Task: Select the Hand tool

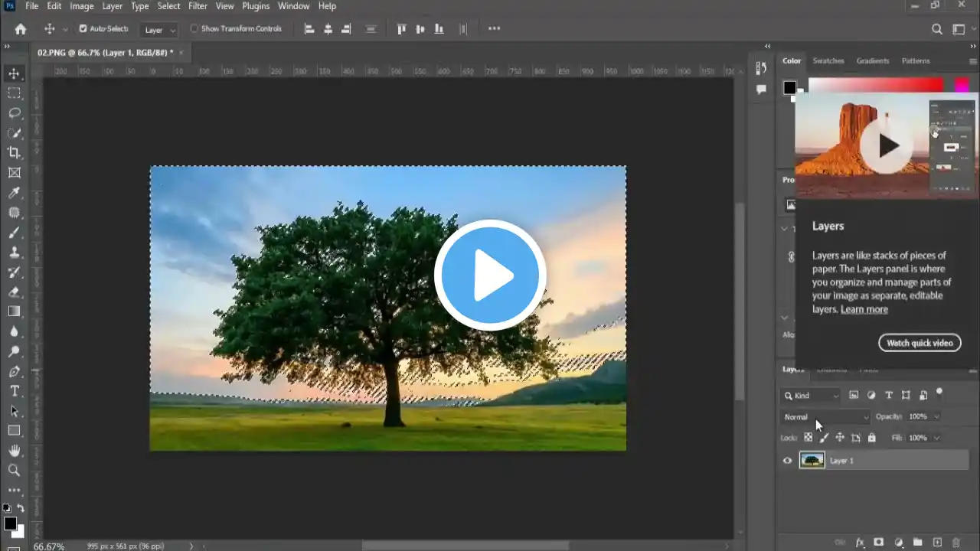Action: point(14,451)
